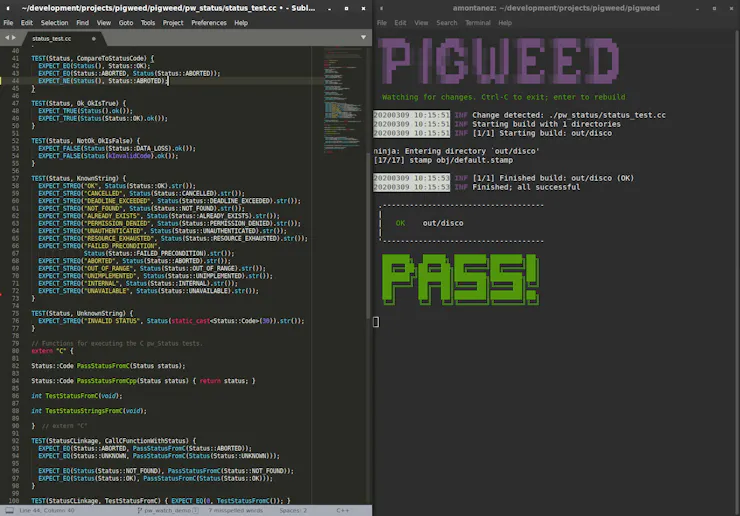Click the terminal cursor block below PASS

point(376,322)
